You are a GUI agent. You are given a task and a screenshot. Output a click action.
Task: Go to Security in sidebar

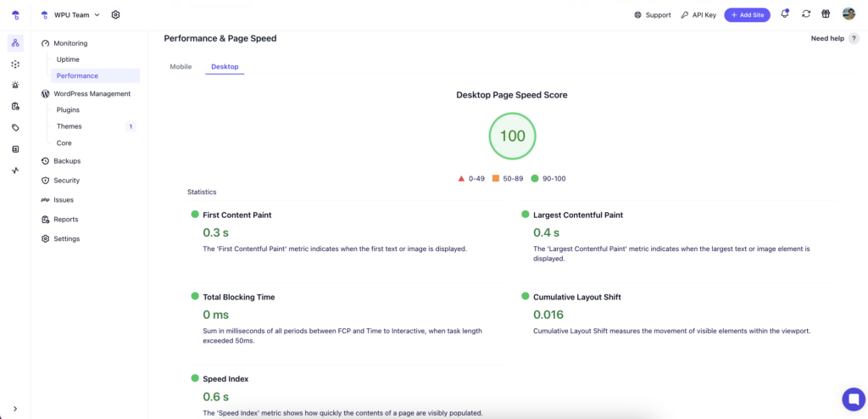tap(60, 180)
